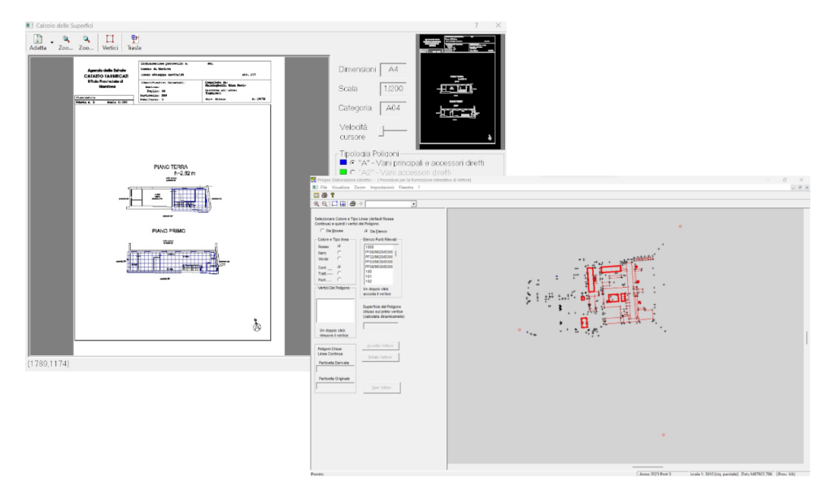Open the Visualizza menu
This screenshot has width=833, height=504.
341,188
